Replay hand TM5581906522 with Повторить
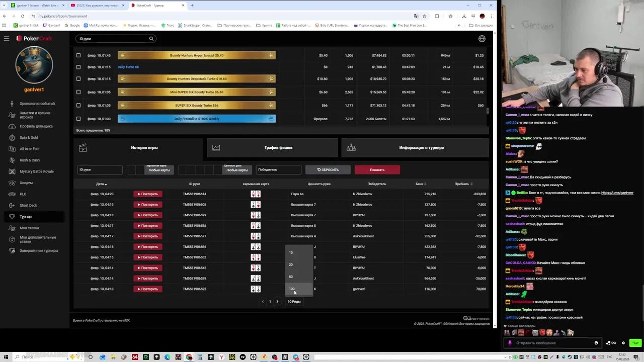This screenshot has width=644, height=362. point(148,289)
